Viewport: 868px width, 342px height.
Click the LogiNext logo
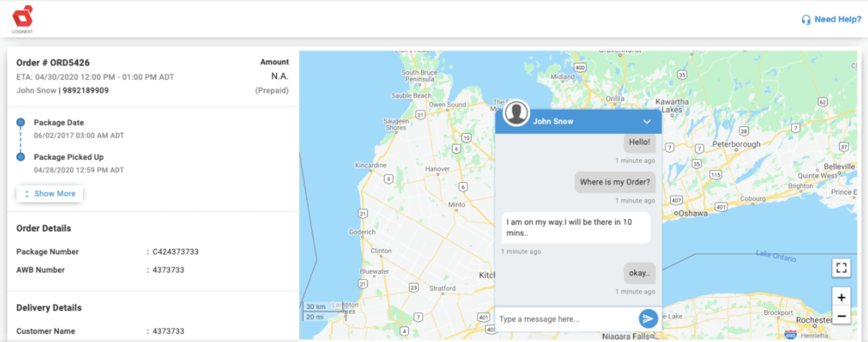23,19
